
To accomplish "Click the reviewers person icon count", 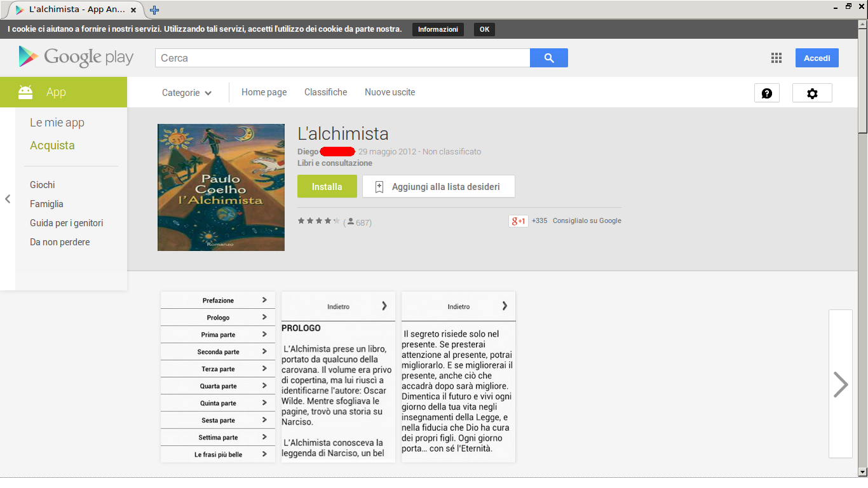I will pos(358,222).
